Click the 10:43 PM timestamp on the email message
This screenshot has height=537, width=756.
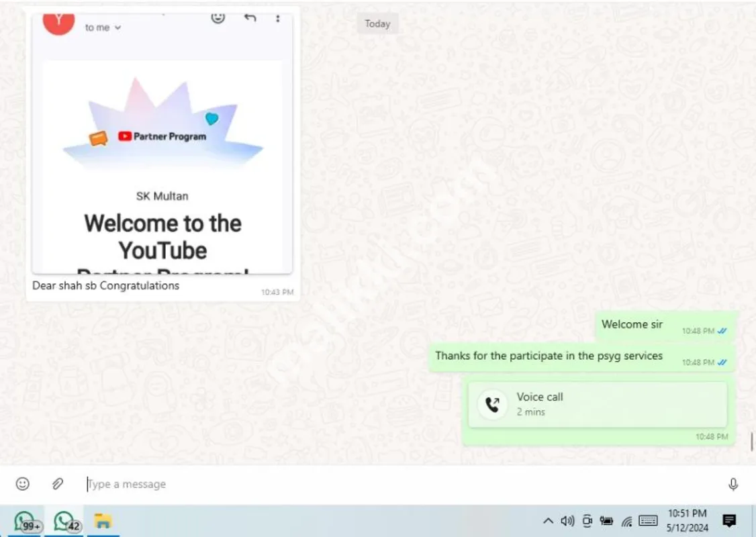(x=277, y=291)
